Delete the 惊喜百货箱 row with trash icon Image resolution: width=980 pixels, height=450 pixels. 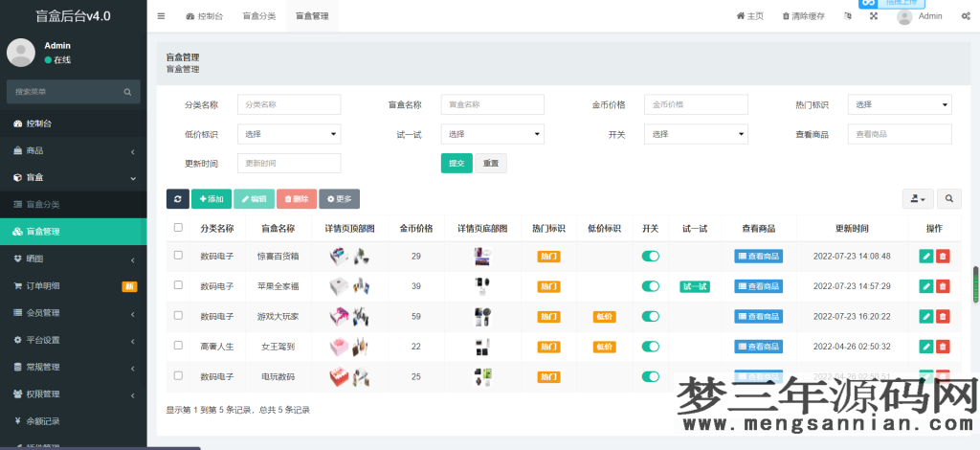coord(943,257)
